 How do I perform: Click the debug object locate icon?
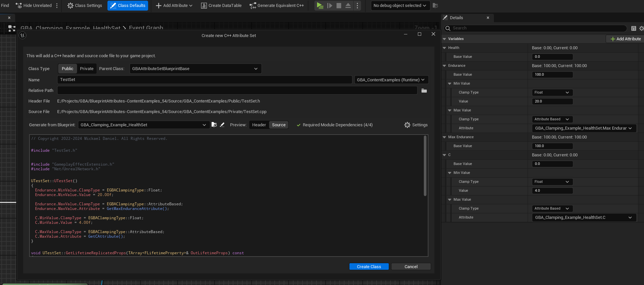tap(435, 5)
